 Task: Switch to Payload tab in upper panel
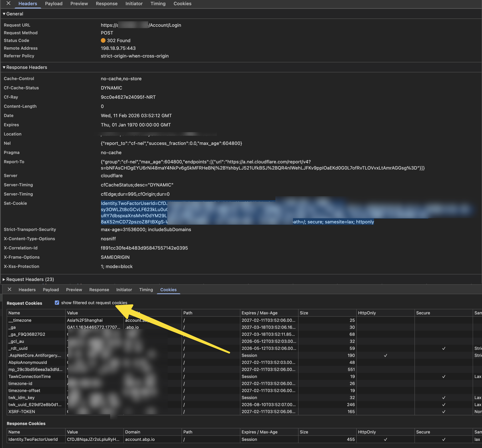54,4
